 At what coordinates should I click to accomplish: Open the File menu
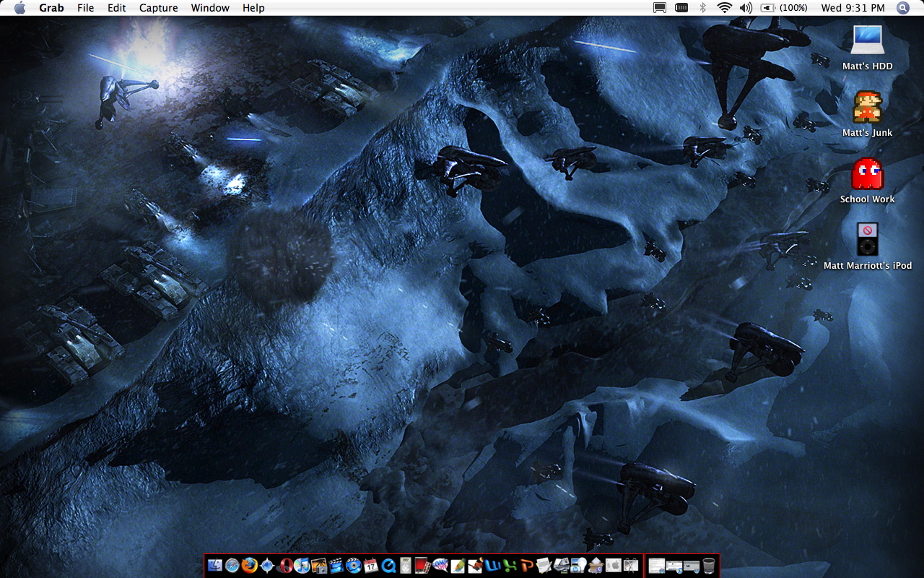pyautogui.click(x=85, y=8)
